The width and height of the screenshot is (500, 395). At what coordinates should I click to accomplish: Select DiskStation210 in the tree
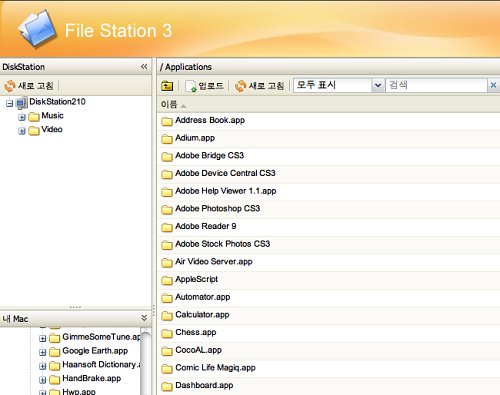point(57,102)
